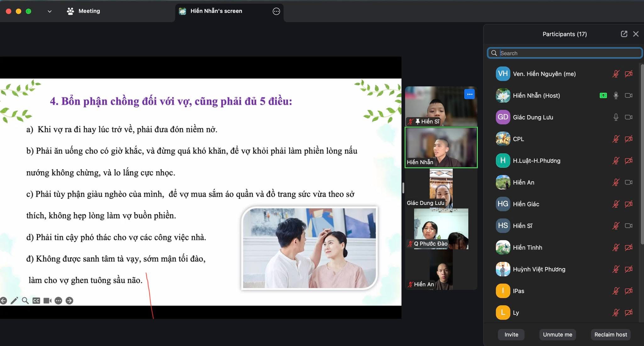This screenshot has height=346, width=644.
Task: Go to previous slide with left arrow
Action: [3, 301]
